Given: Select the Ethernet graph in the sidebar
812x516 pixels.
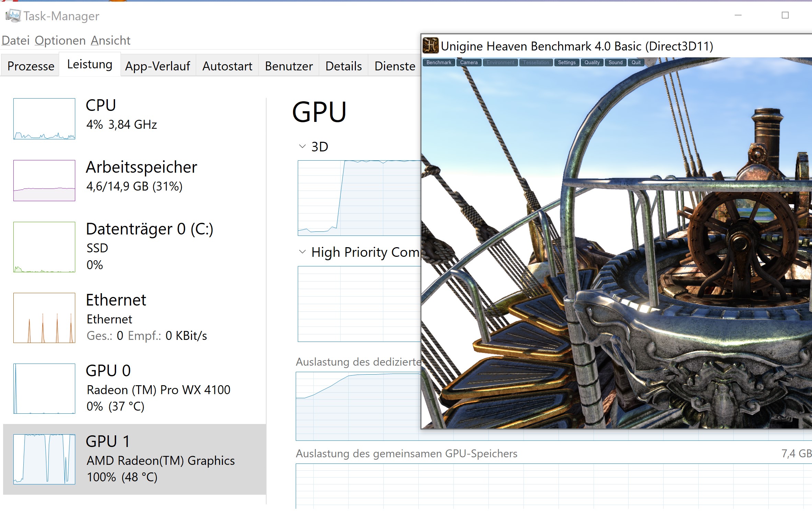Looking at the screenshot, I should [44, 318].
